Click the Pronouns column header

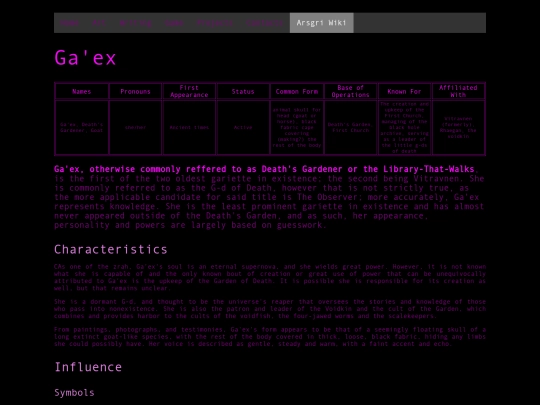tap(135, 91)
